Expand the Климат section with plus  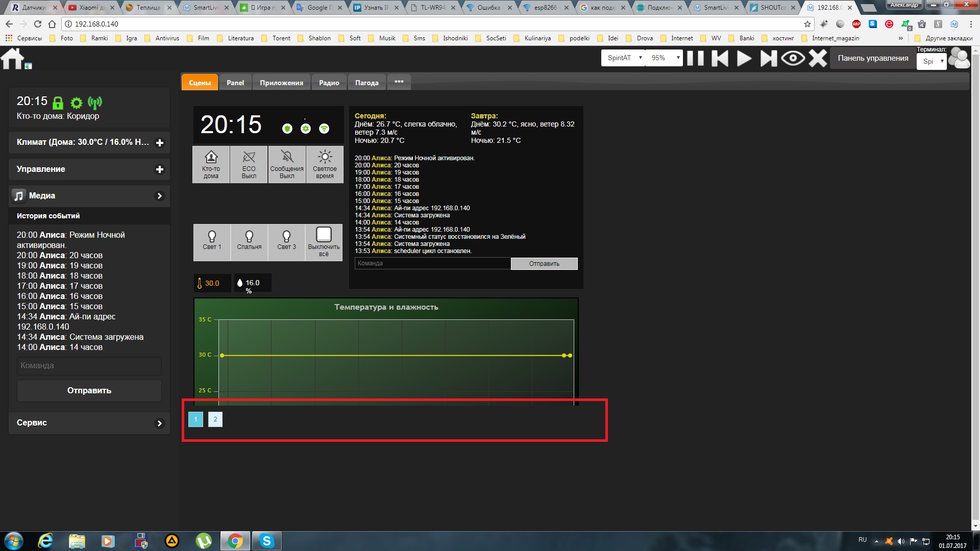160,143
